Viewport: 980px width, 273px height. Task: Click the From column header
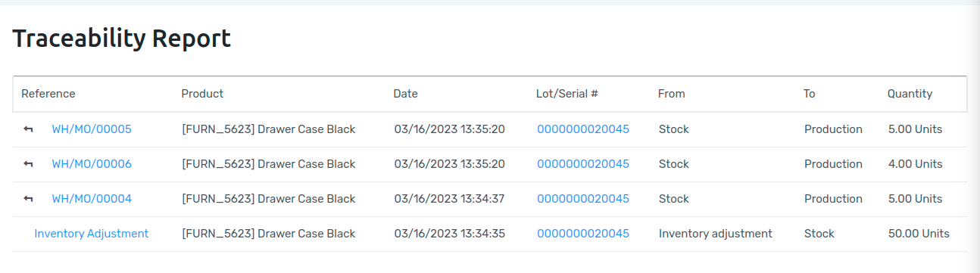coord(671,94)
